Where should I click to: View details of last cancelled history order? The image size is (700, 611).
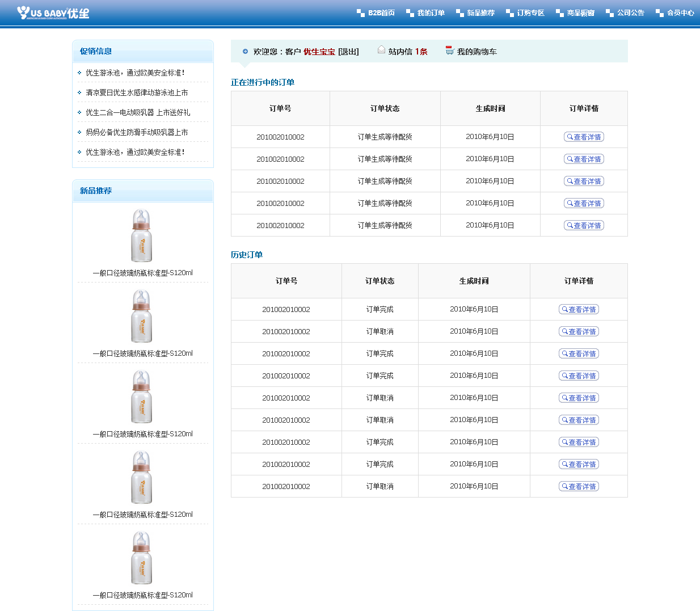point(579,486)
